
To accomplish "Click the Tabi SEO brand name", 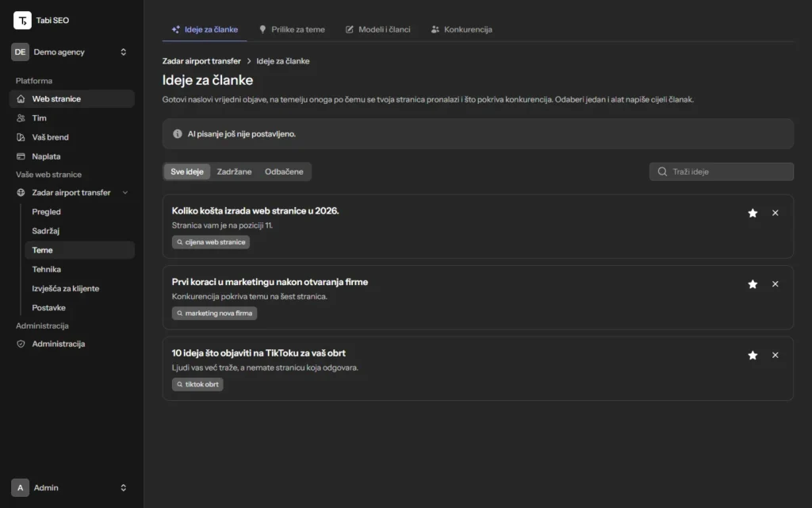I will [52, 20].
